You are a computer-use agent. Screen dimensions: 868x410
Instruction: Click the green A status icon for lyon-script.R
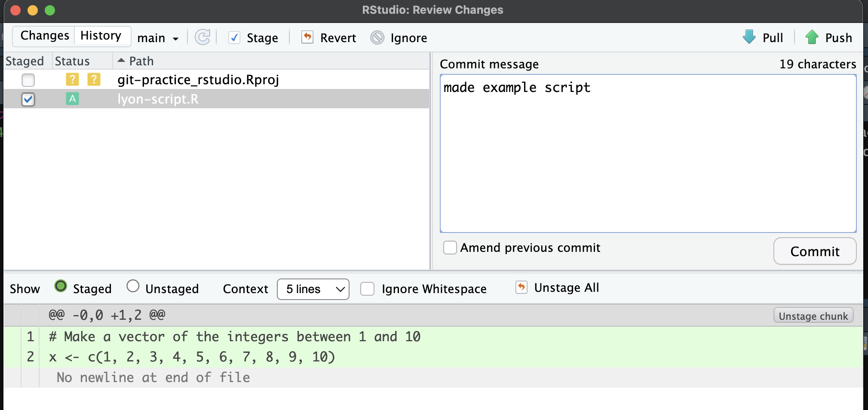(x=72, y=98)
